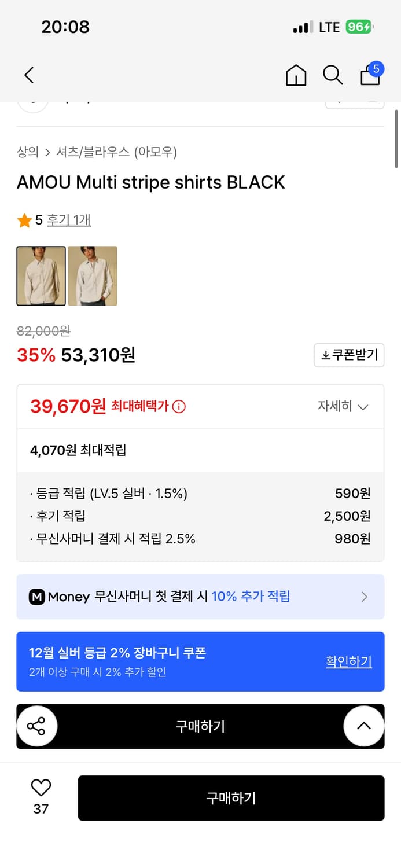The image size is (401, 868).
Task: Open 후기 1개 reviews link
Action: 68,220
